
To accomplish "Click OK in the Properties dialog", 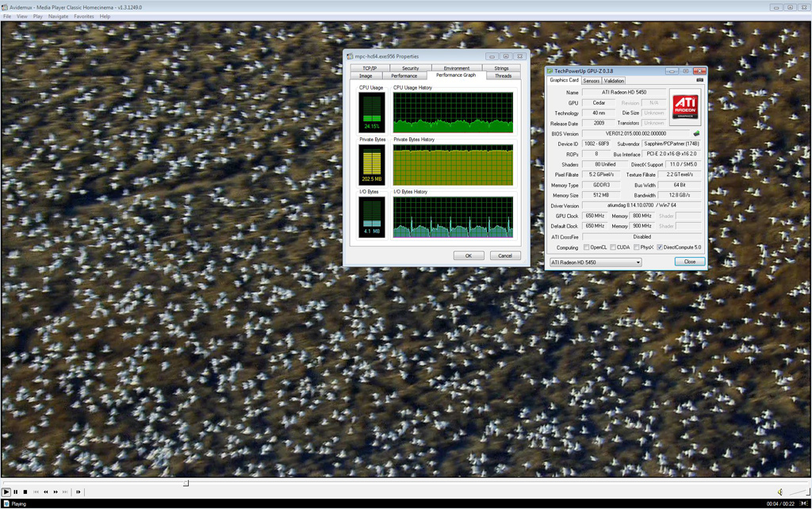I will pyautogui.click(x=468, y=255).
